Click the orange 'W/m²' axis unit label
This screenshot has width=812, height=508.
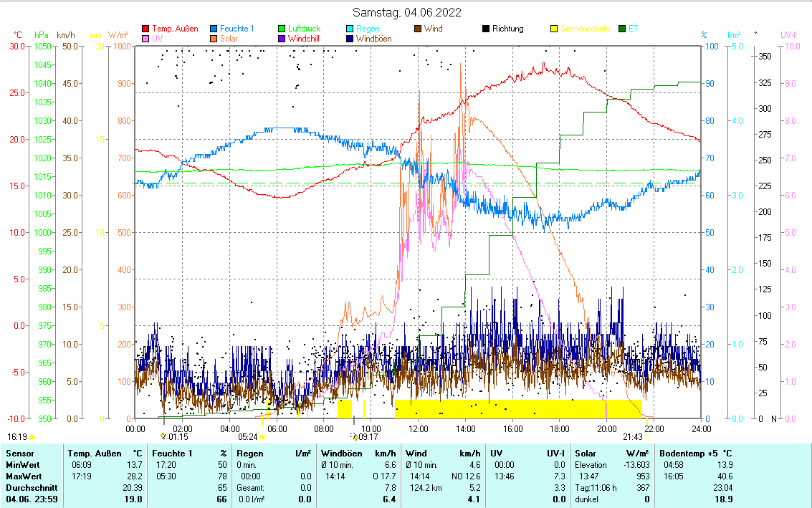pyautogui.click(x=118, y=35)
